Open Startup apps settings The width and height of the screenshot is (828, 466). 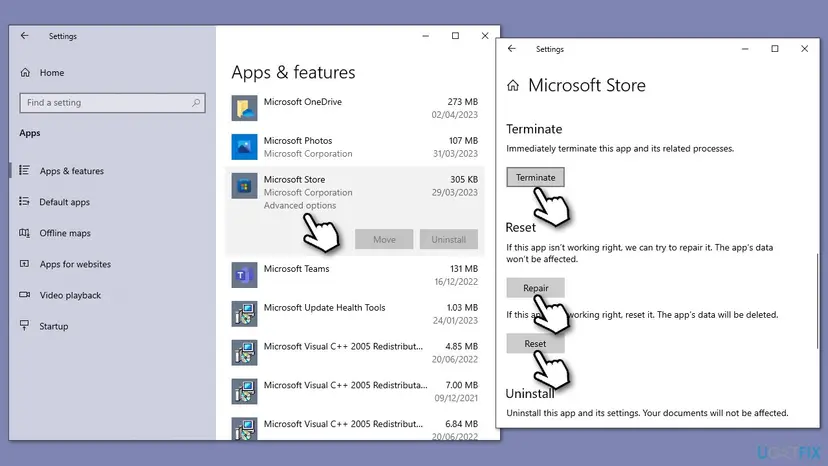[53, 326]
